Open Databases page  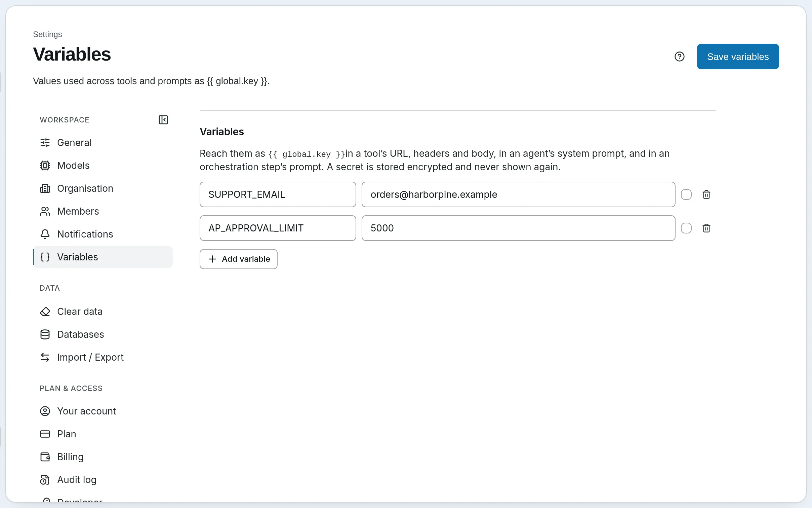[103, 334]
